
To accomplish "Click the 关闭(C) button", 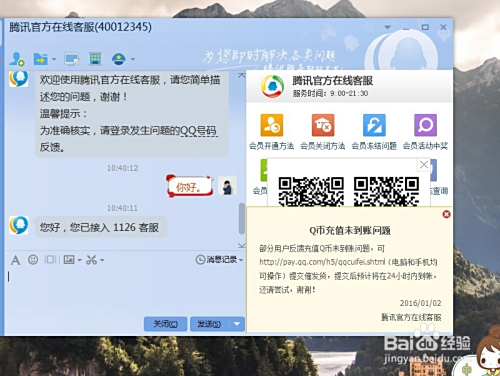I will pos(165,324).
